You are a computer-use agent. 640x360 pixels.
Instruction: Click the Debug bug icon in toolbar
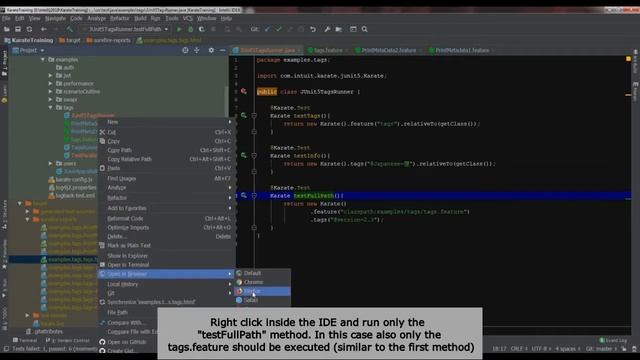click(x=190, y=29)
